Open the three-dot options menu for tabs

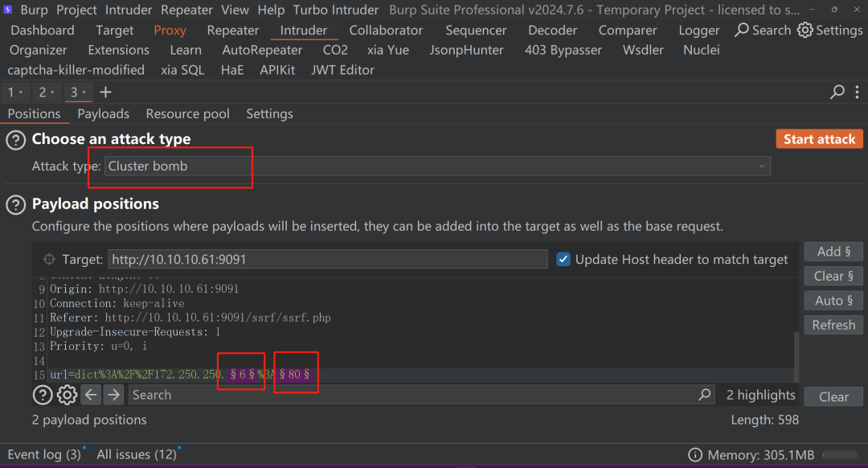pyautogui.click(x=857, y=92)
